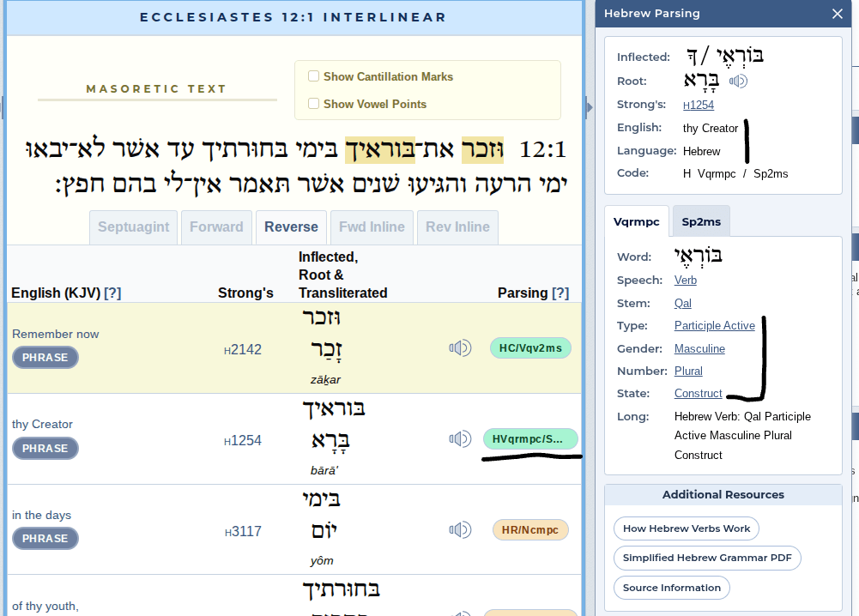Close the Hebrew Parsing panel
This screenshot has height=616, width=859.
pyautogui.click(x=838, y=14)
